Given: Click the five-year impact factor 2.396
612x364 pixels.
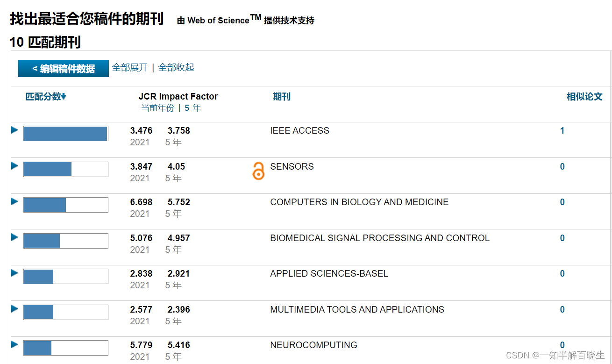Looking at the screenshot, I should (x=179, y=310).
